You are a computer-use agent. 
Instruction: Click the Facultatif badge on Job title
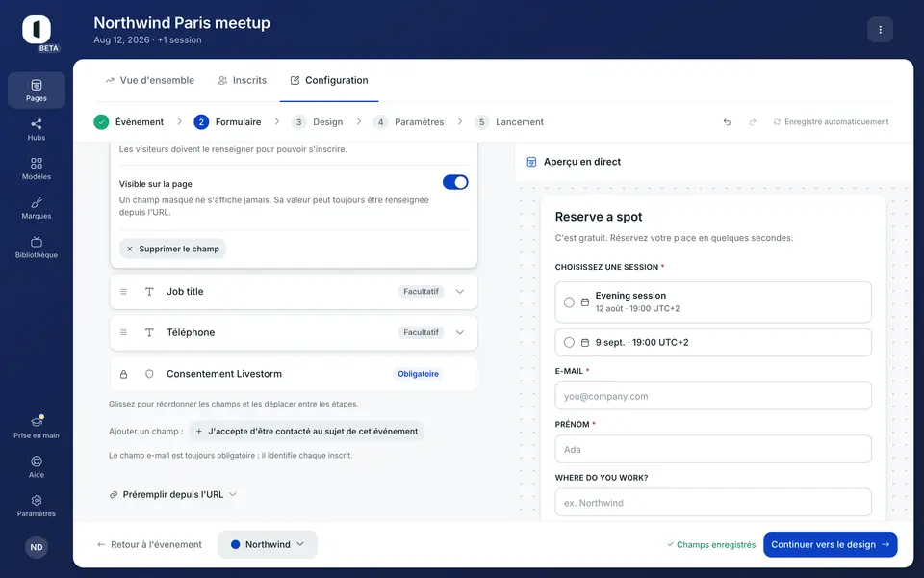click(421, 291)
